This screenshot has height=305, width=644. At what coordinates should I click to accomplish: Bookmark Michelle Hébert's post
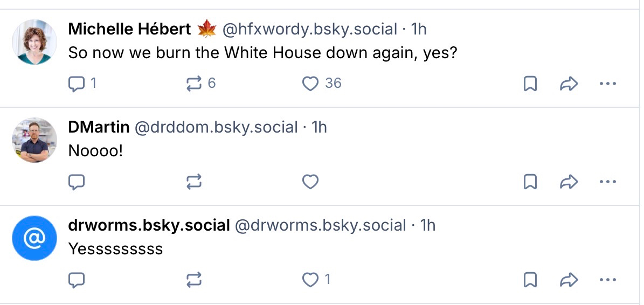tap(530, 84)
